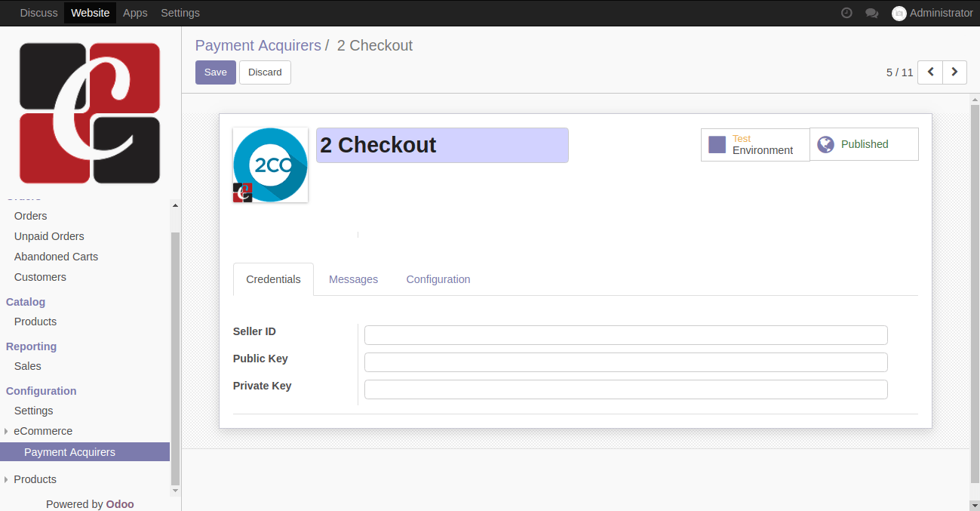Screen dimensions: 980x511
Task: Open the Apps menu
Action: pyautogui.click(x=135, y=13)
